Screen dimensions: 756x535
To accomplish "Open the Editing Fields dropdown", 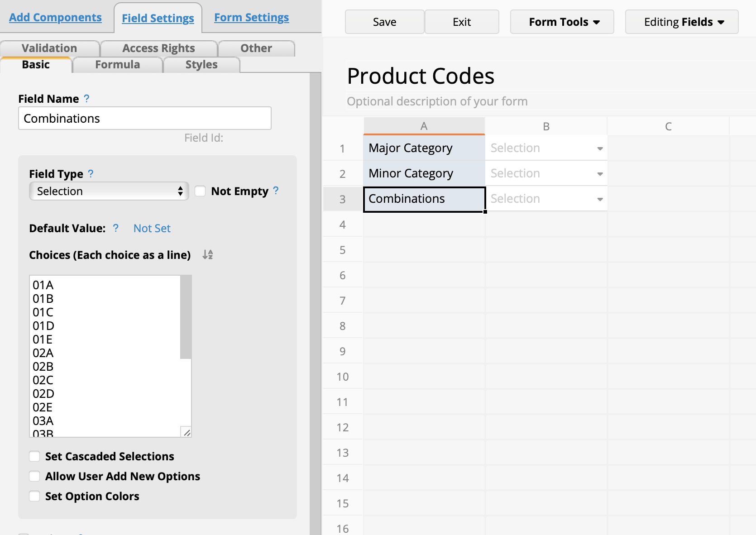I will click(x=681, y=22).
